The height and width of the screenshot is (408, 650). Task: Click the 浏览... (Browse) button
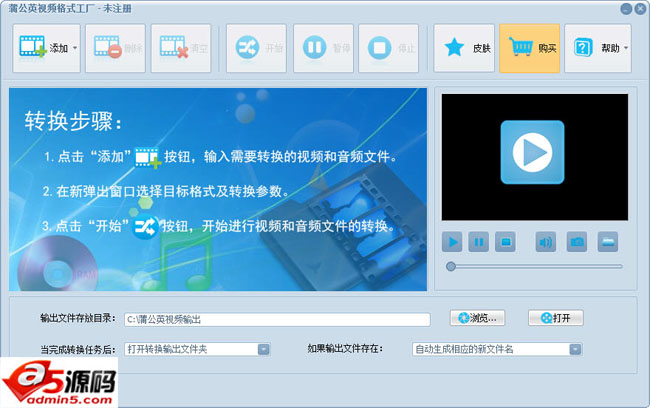click(478, 318)
